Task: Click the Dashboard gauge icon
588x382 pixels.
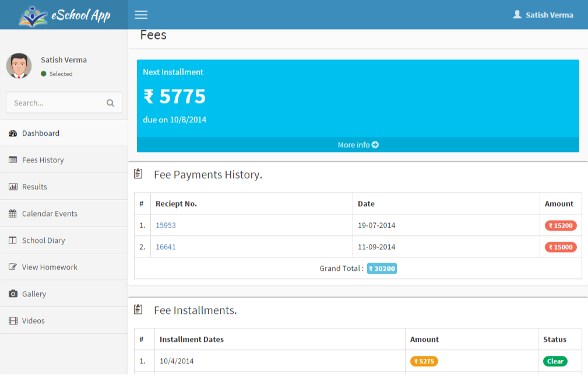Action: (x=13, y=133)
